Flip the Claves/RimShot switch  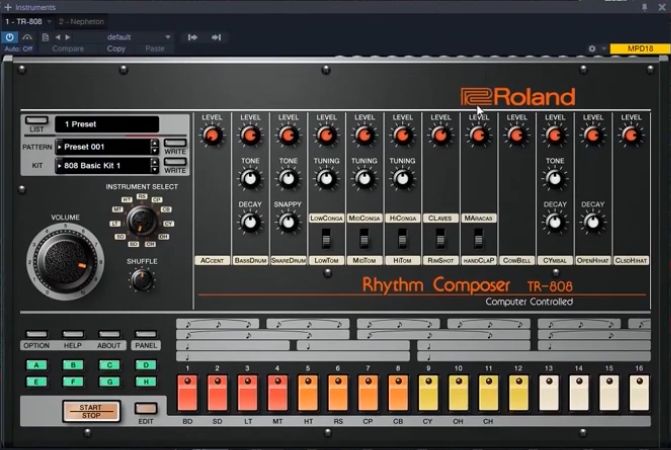point(440,238)
